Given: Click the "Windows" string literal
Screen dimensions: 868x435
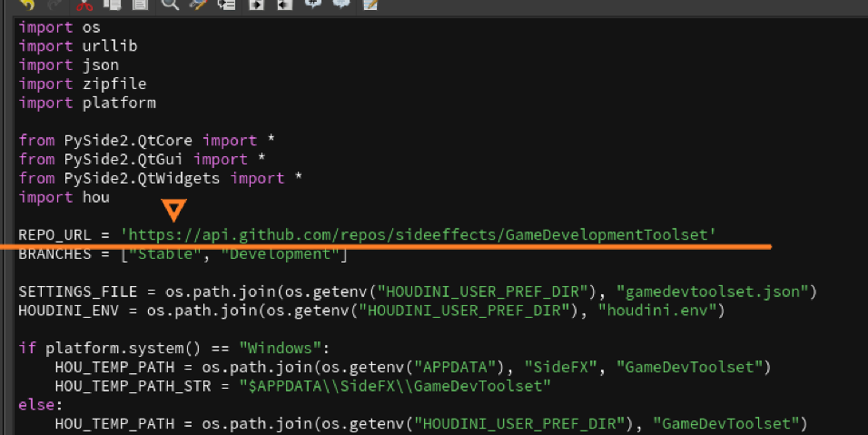Looking at the screenshot, I should [x=281, y=348].
